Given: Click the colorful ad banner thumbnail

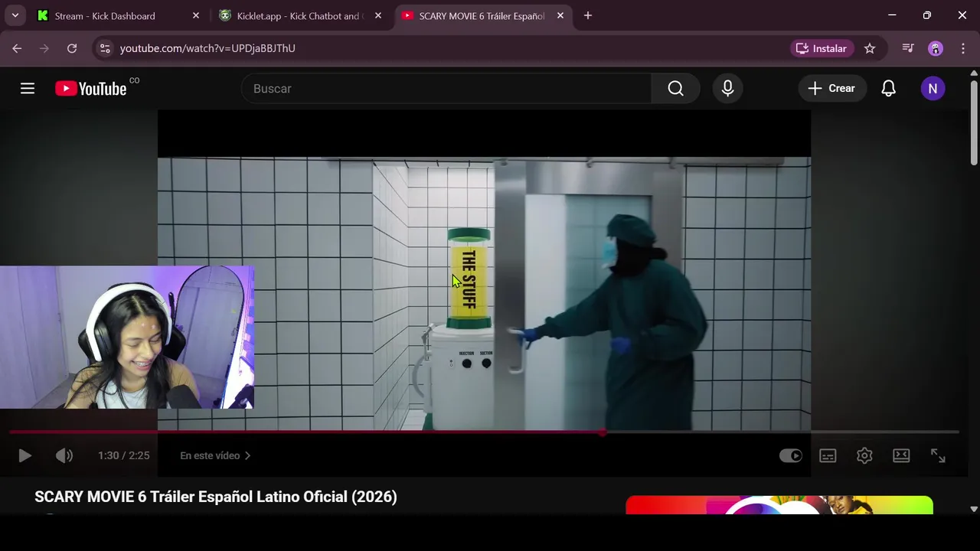Looking at the screenshot, I should coord(779,505).
